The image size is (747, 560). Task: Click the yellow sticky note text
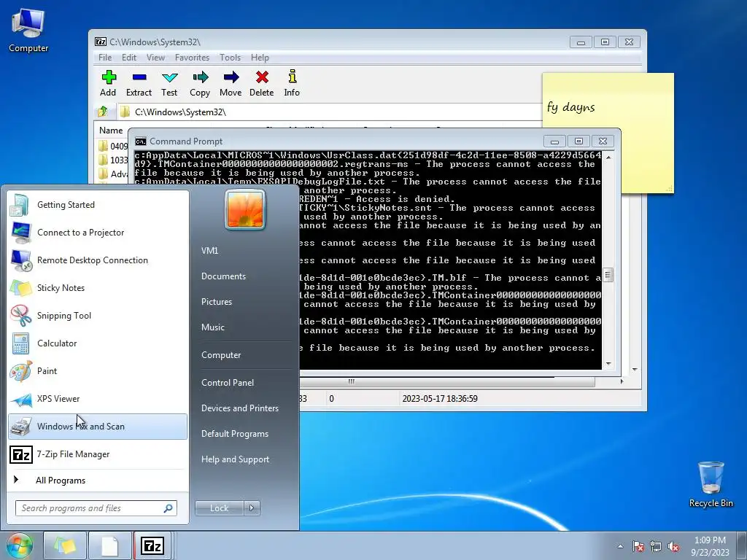click(571, 107)
